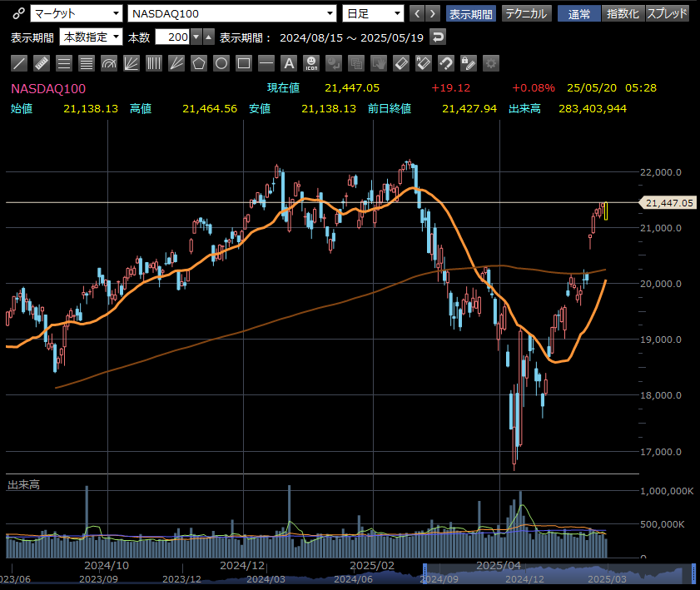Click the 出来高 283,403,944 value
The width and height of the screenshot is (700, 590).
click(593, 108)
